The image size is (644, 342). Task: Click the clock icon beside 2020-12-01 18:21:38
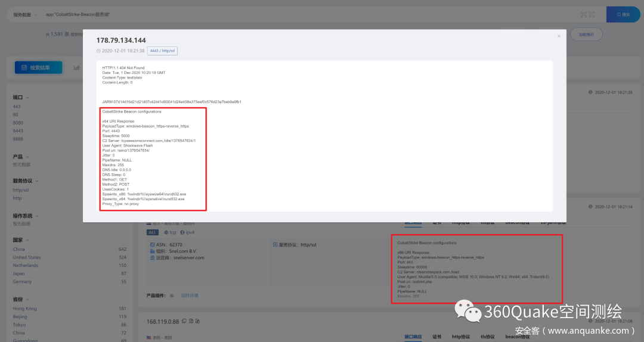tap(98, 51)
